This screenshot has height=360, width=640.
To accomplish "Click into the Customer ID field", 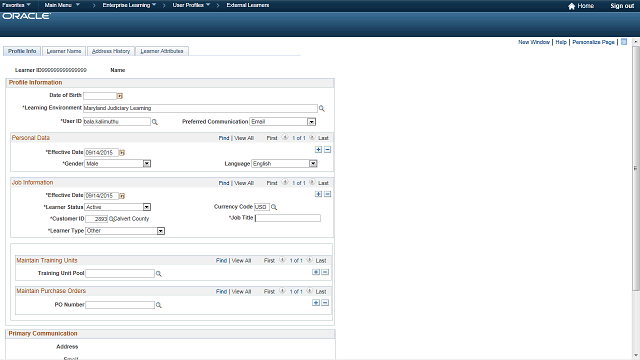I will [96, 219].
